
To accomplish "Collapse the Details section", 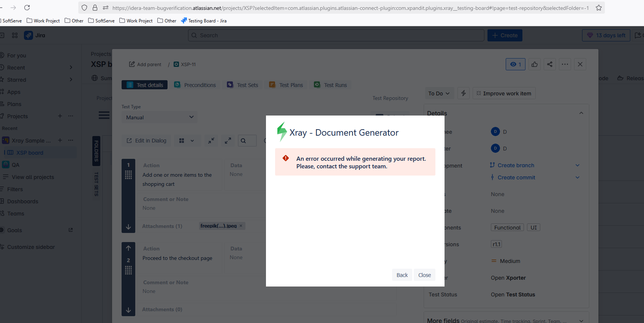I will [x=581, y=113].
